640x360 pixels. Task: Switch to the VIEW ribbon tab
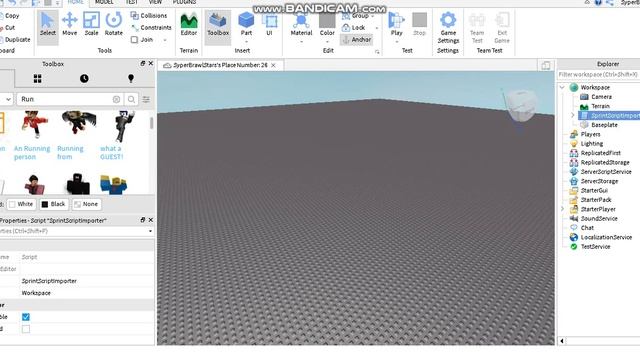[x=155, y=2]
